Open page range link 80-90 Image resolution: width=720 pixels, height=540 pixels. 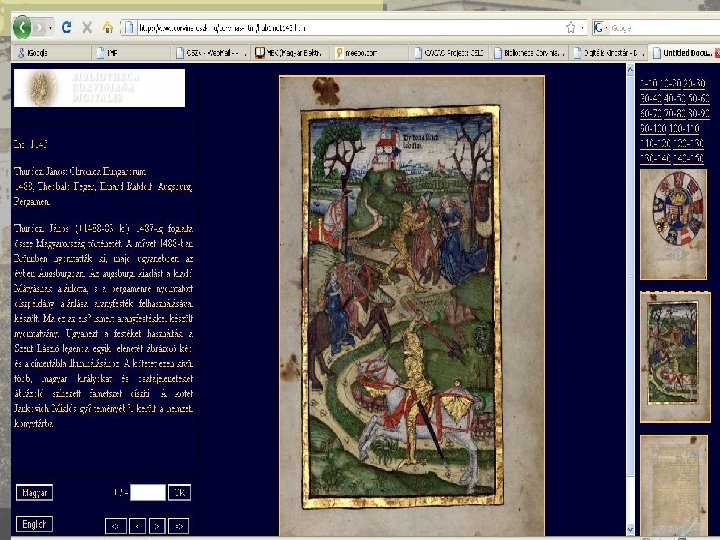(699, 113)
